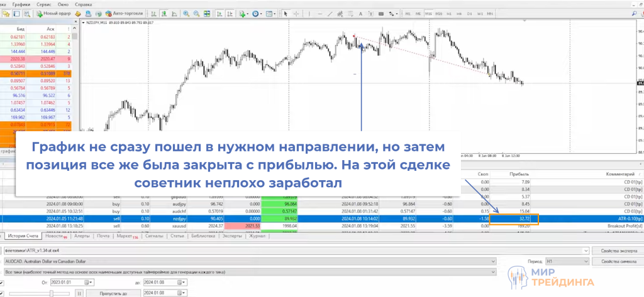The height and width of the screenshot is (297, 644).
Task: Switch chart to H4 timeframe
Action: coord(458,13)
